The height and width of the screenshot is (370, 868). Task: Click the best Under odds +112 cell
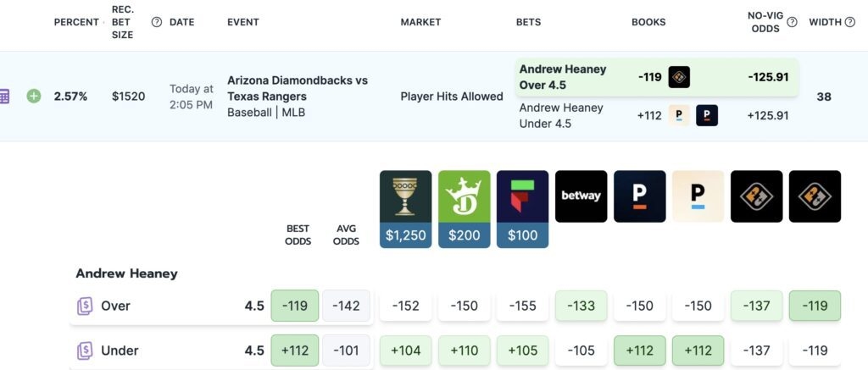coord(294,351)
